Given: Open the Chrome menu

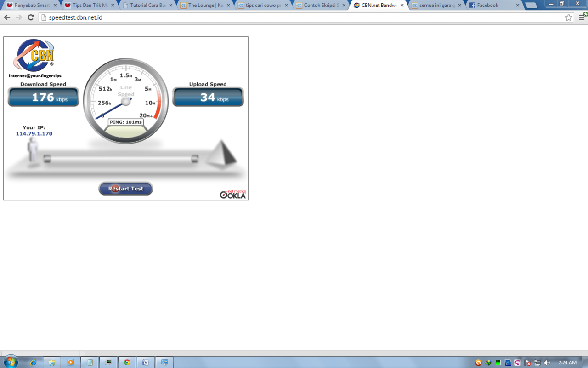Looking at the screenshot, I should click(582, 17).
